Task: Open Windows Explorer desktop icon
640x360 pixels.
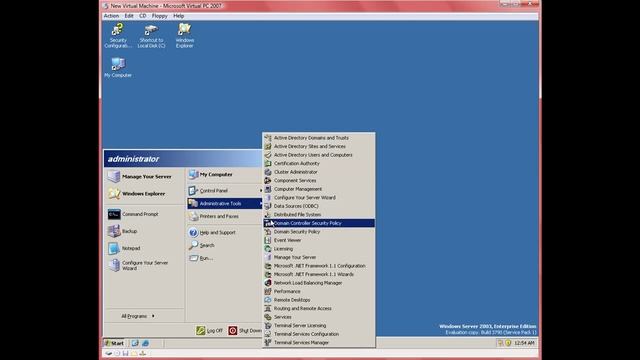Action: pos(184,36)
